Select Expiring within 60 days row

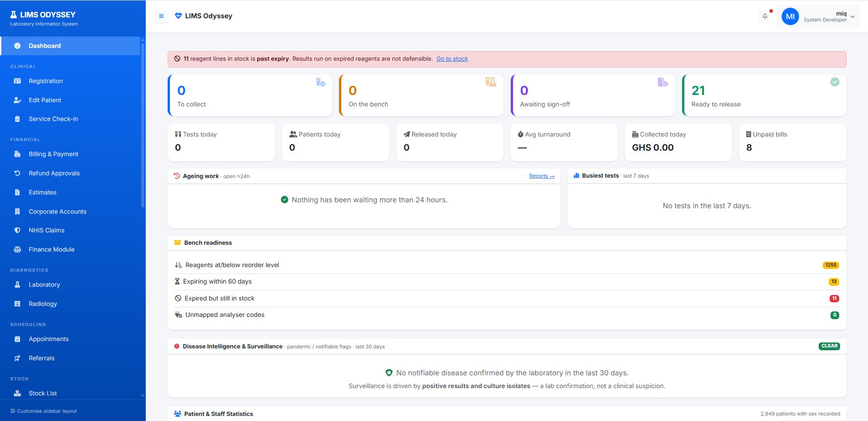tap(507, 282)
